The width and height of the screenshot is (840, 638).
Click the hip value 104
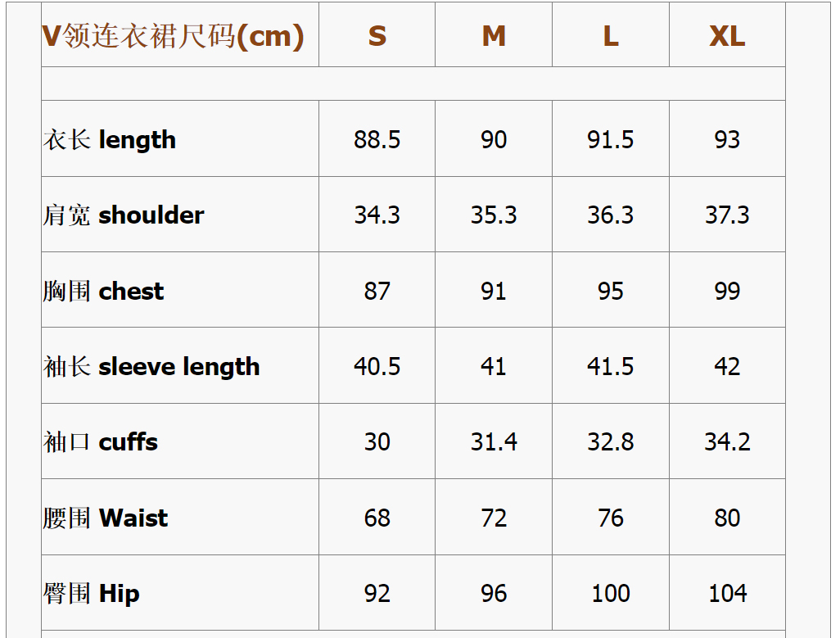click(x=727, y=594)
